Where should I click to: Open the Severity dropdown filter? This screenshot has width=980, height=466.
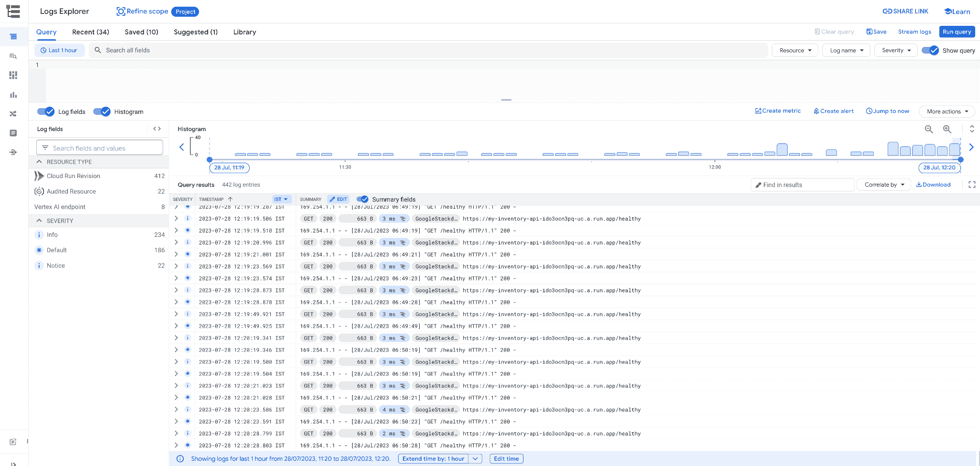coord(895,50)
